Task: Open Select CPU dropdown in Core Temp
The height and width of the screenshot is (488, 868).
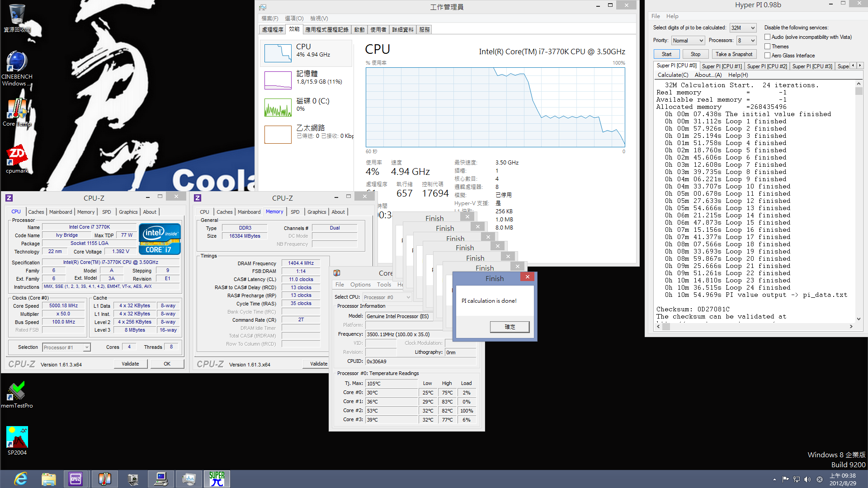Action: point(387,297)
